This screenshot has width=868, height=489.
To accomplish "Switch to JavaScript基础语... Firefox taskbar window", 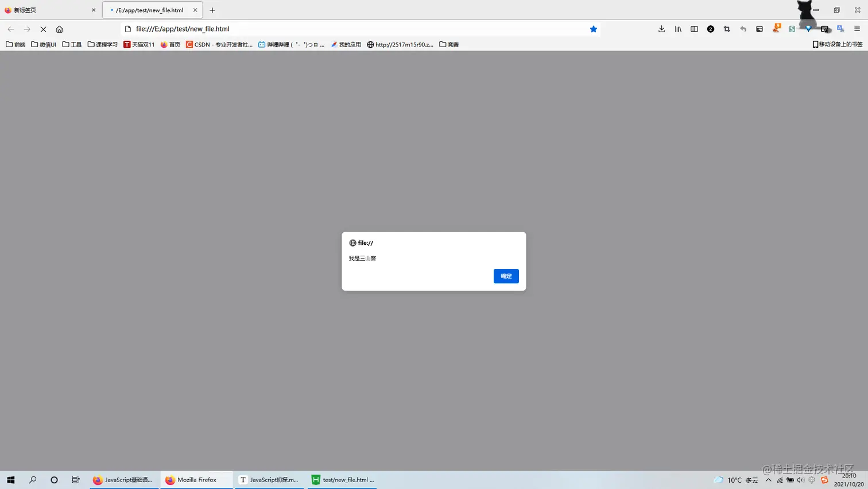I will tap(123, 480).
